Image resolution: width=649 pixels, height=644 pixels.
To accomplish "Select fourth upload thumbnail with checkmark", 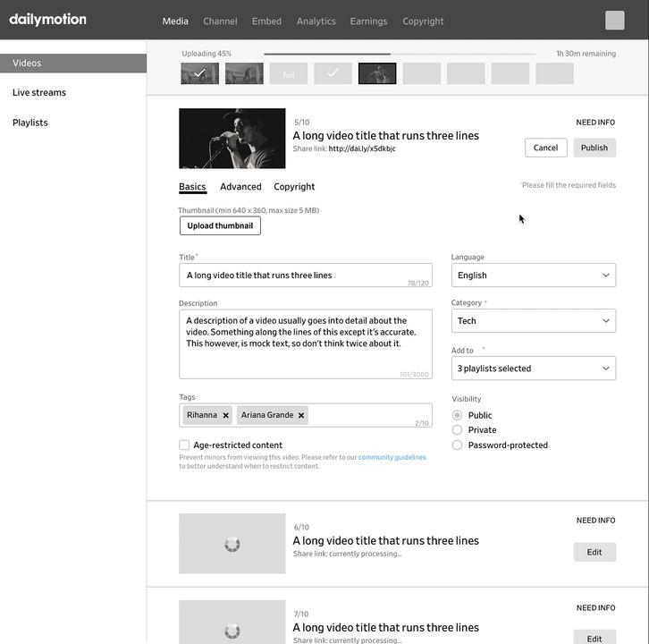I will coord(333,73).
